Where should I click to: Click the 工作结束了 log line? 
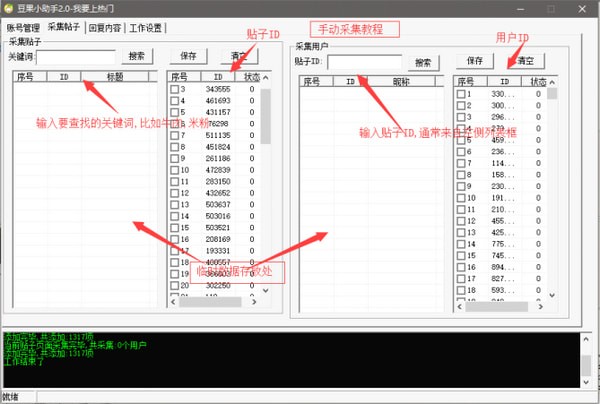point(24,361)
